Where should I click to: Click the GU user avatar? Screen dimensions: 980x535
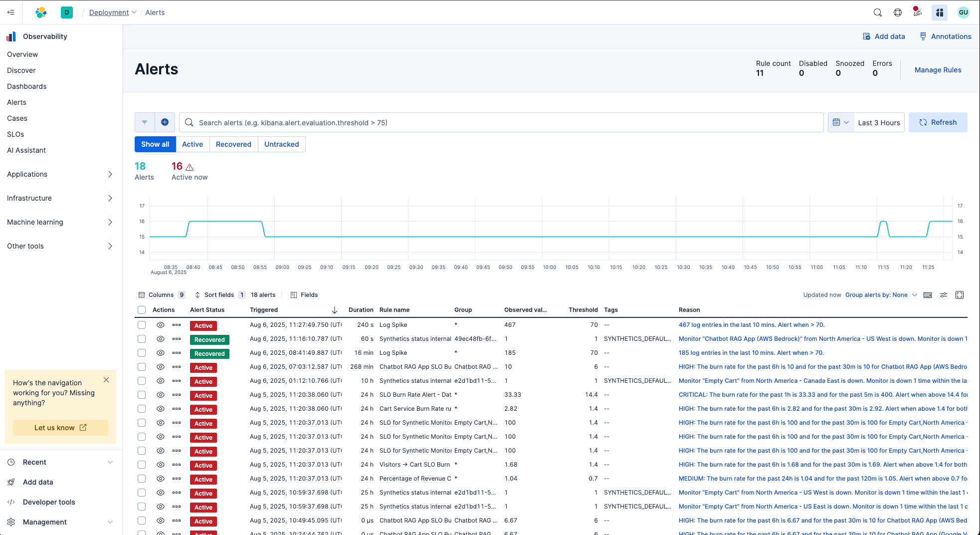(x=963, y=12)
